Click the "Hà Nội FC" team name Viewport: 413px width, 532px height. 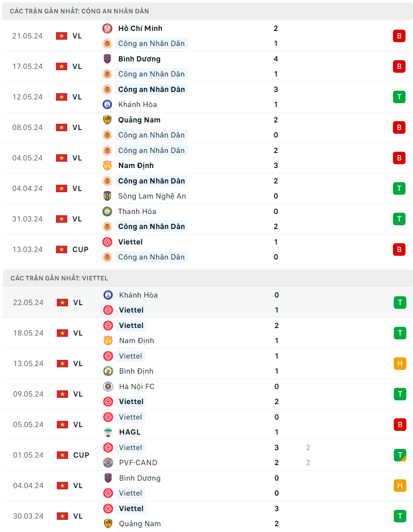click(137, 387)
